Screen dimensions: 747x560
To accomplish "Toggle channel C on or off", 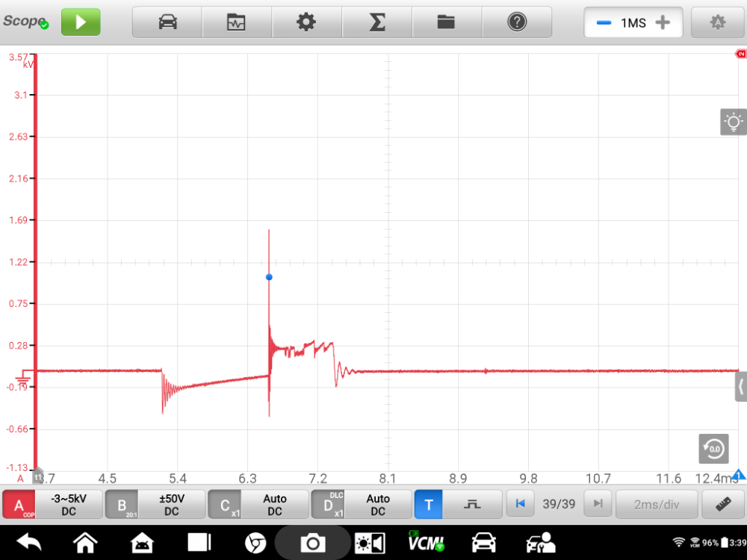I will click(x=225, y=505).
